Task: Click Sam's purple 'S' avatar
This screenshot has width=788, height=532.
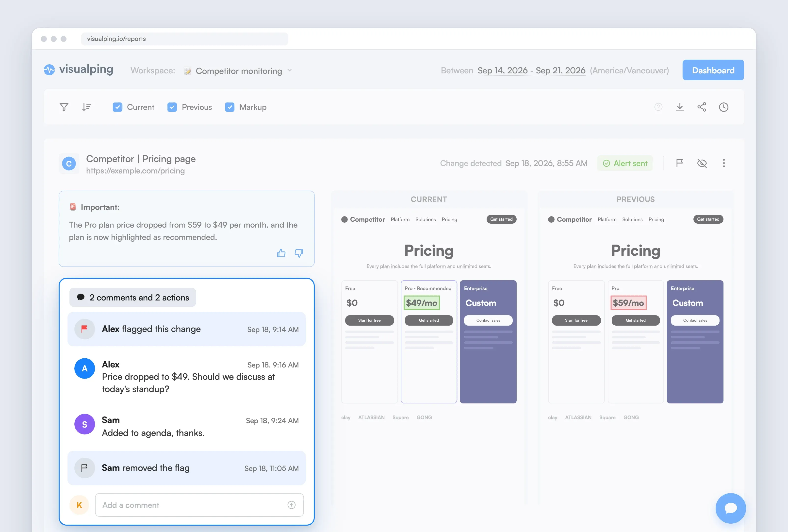Action: 84,424
